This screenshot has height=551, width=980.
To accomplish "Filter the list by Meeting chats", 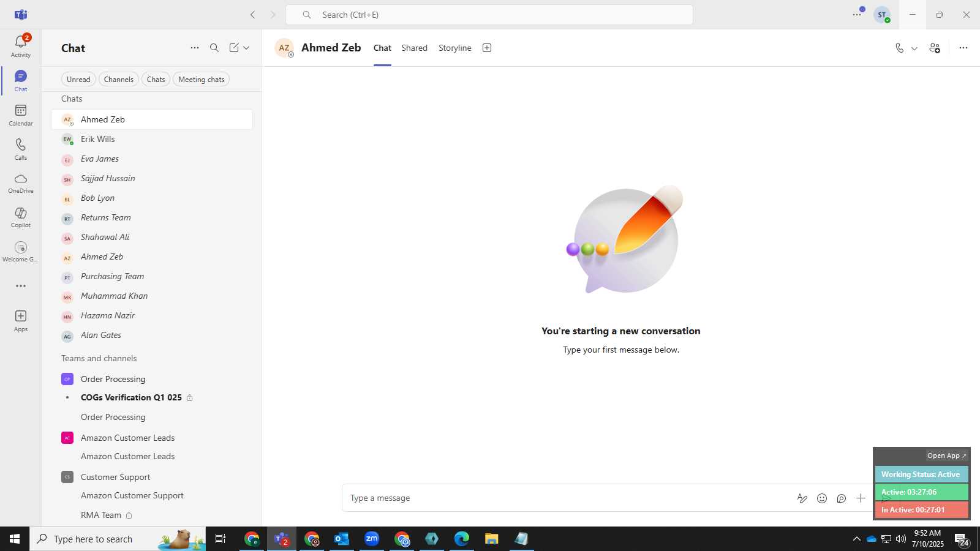I will [202, 80].
